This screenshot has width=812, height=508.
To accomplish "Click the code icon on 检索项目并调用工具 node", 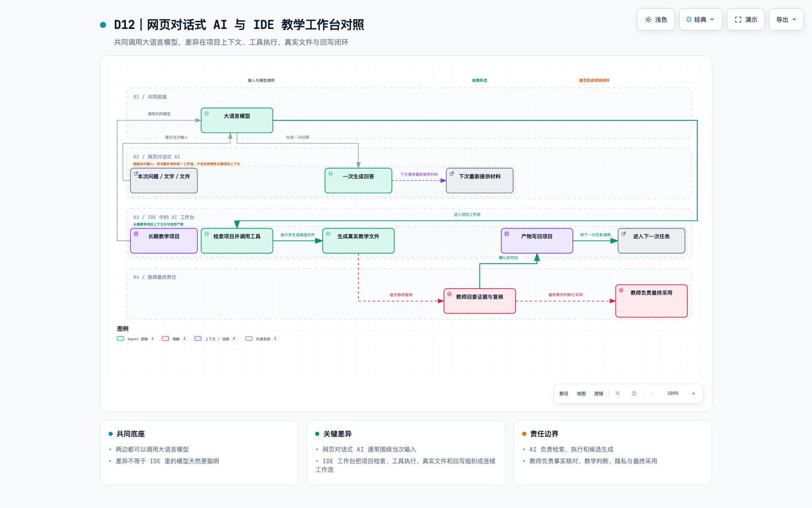I will (207, 234).
